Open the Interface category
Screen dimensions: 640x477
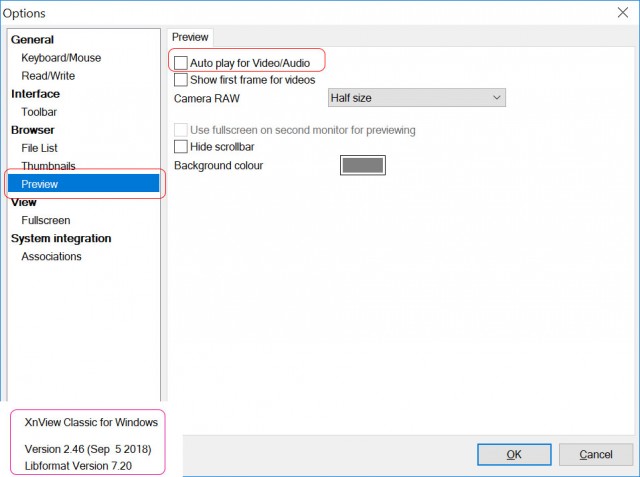point(35,94)
